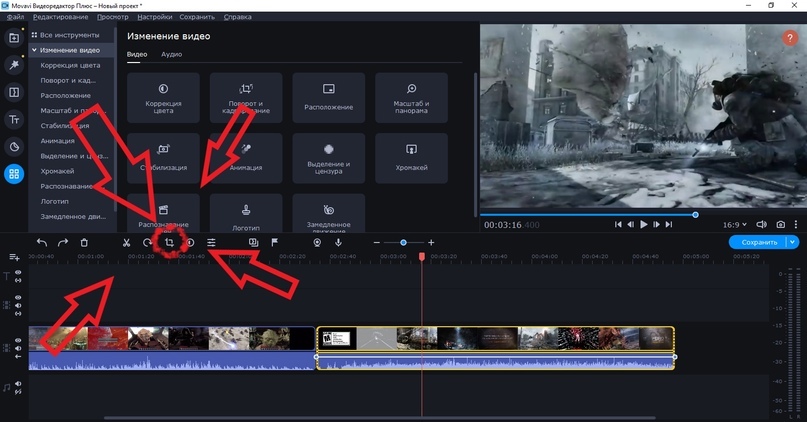Screen dimensions: 807x422
Task: Open the file import sidebar icon
Action: click(x=14, y=38)
